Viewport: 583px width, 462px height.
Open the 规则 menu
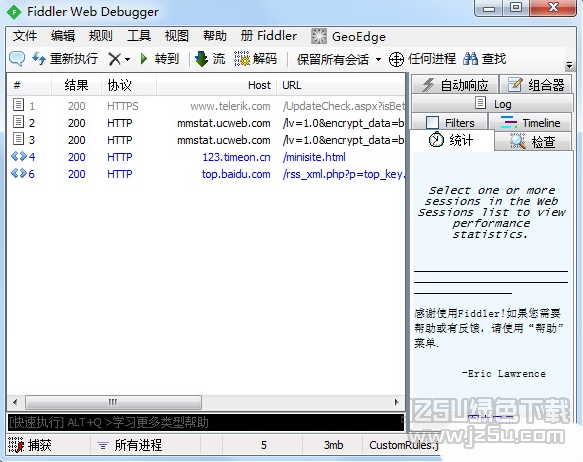pyautogui.click(x=101, y=36)
